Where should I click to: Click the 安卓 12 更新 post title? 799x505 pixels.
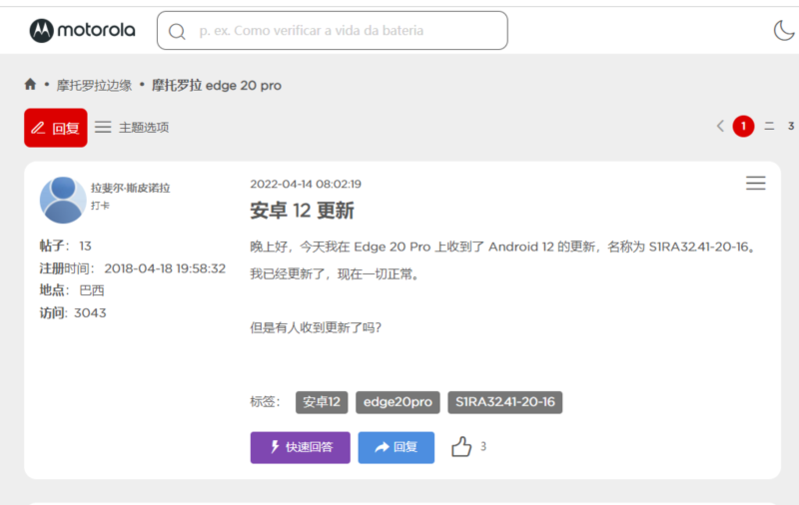coord(302,210)
